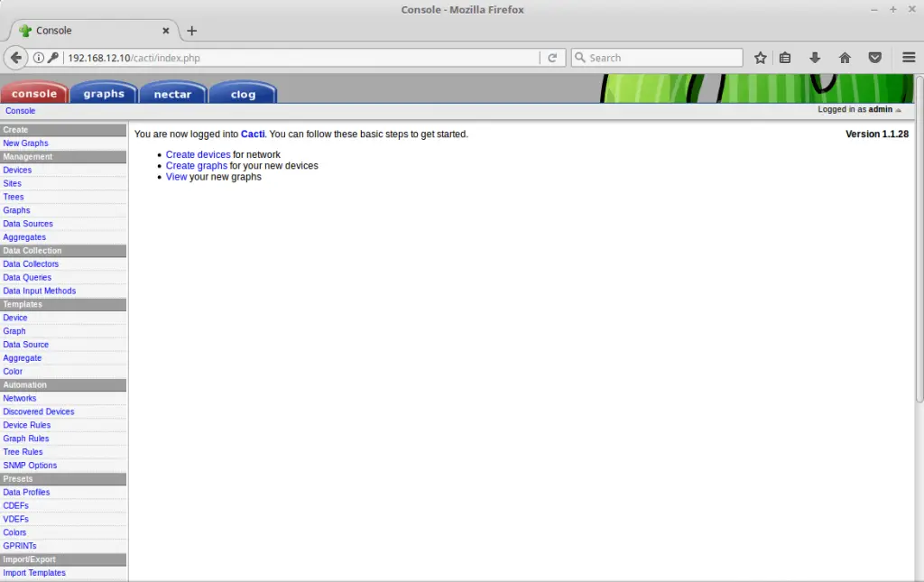
Task: Open Trees in the sidebar
Action: pos(13,197)
